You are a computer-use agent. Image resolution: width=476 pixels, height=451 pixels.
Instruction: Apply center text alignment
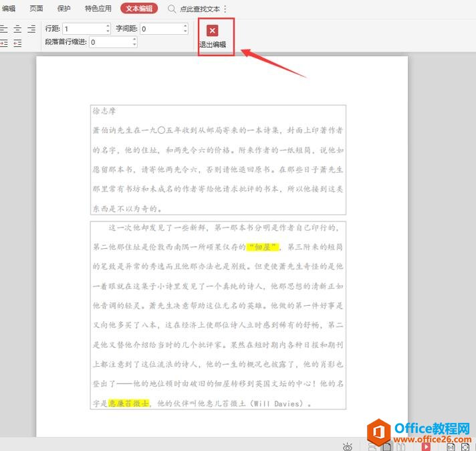pos(17,29)
